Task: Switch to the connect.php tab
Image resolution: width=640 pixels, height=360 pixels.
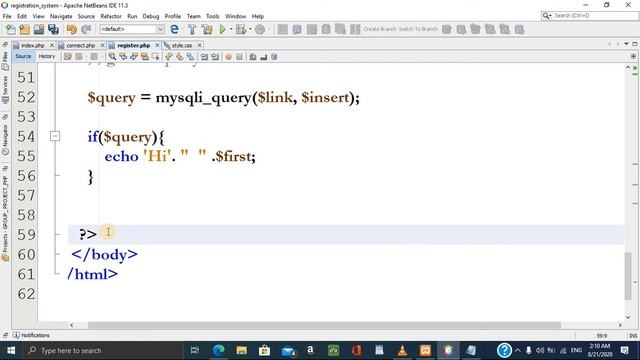Action: coord(80,45)
